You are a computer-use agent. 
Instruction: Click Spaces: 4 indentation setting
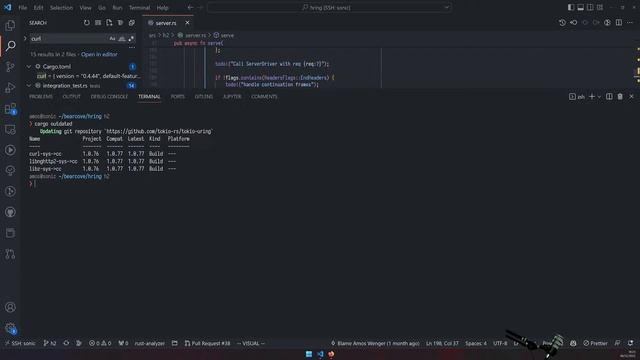tap(476, 343)
